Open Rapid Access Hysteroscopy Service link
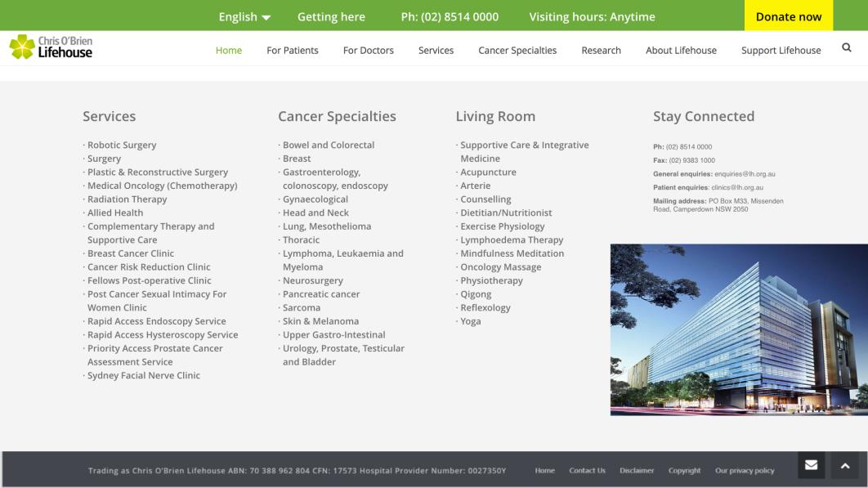Viewport: 868px width, 488px height. (163, 334)
